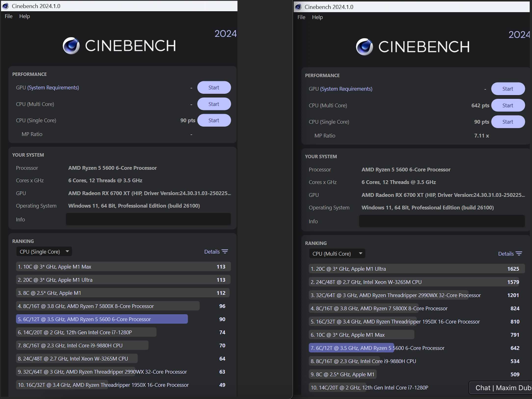Open System Requirements link in left window
The height and width of the screenshot is (399, 532).
(x=53, y=88)
